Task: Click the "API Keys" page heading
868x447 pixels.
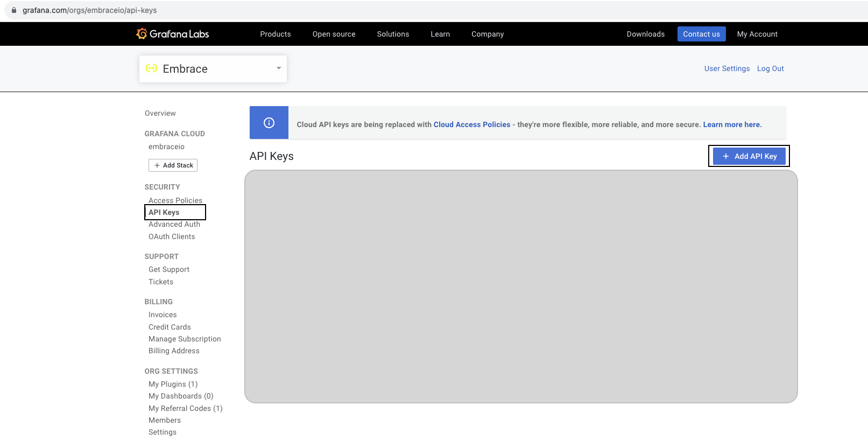Action: 272,156
